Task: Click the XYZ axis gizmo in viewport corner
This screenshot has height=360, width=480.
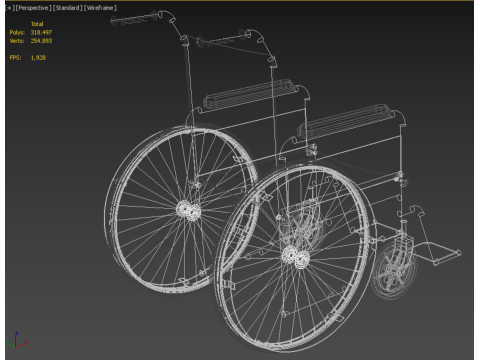Action: [x=17, y=340]
